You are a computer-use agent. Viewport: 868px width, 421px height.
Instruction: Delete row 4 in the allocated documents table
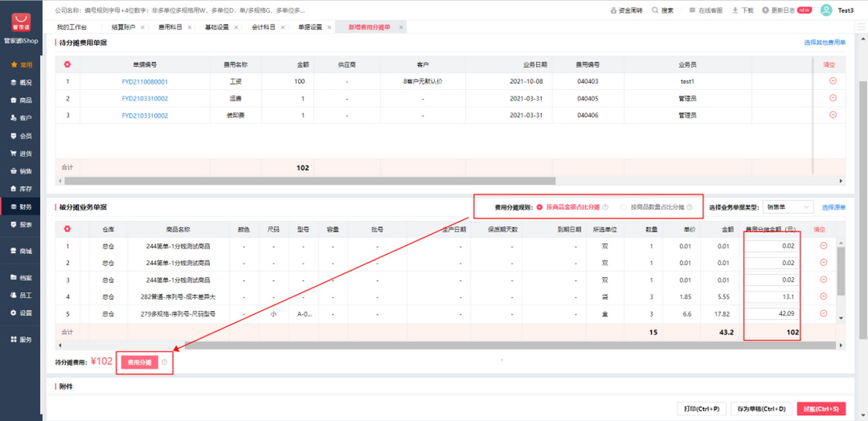point(823,296)
